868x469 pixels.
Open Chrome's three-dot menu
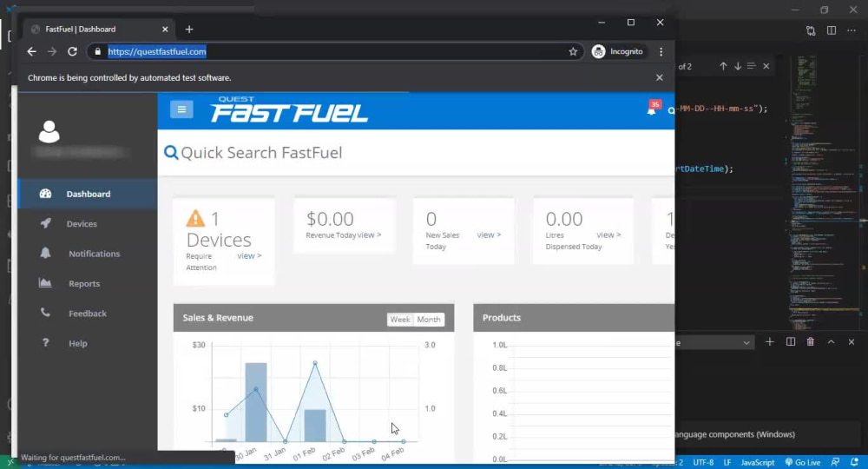tap(661, 51)
